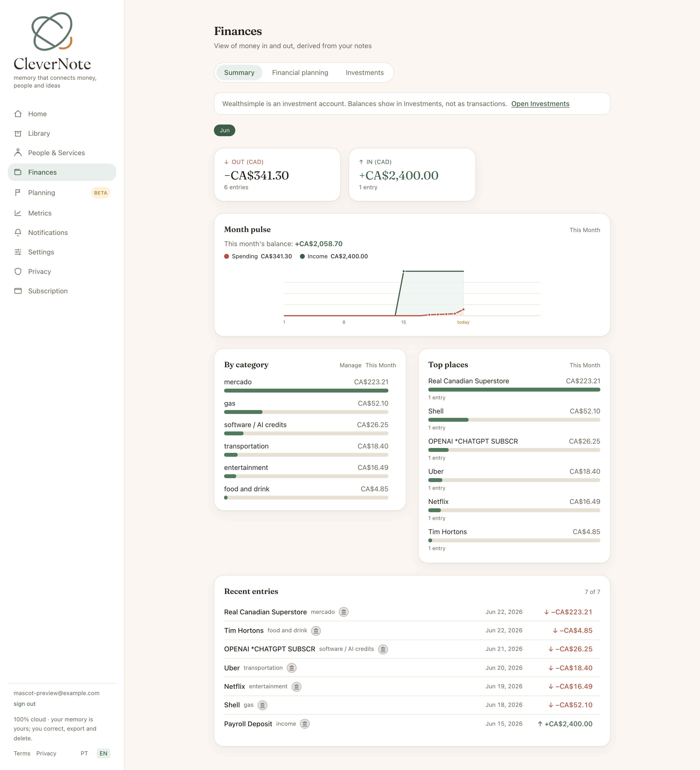This screenshot has height=770, width=700.
Task: Open the footer Privacy link
Action: (46, 753)
